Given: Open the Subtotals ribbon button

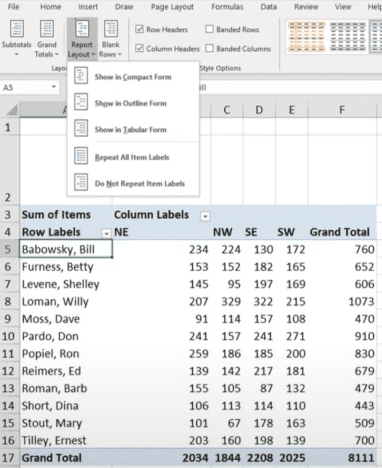Looking at the screenshot, I should coord(16,37).
